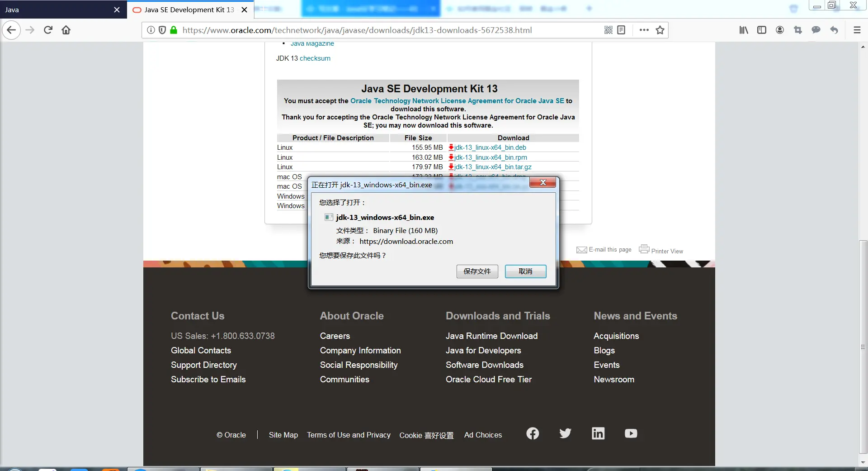The width and height of the screenshot is (868, 471).
Task: Open Company Information
Action: point(360,351)
